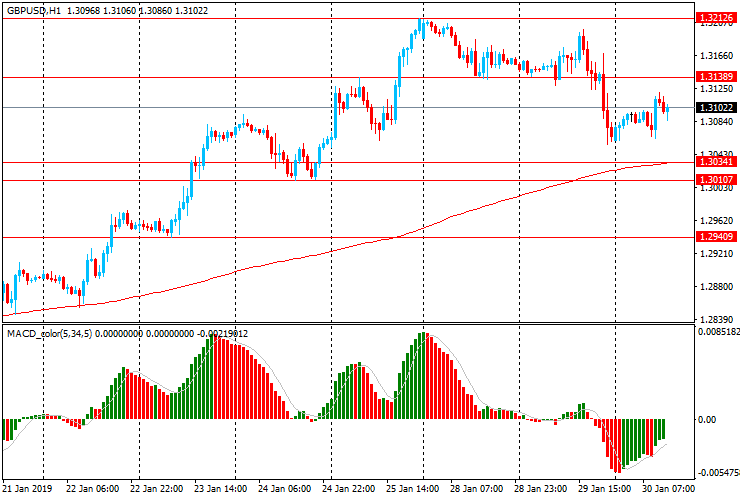Click the 1.32126 red price label
Viewport: 740px width, 500px height.
(x=716, y=18)
